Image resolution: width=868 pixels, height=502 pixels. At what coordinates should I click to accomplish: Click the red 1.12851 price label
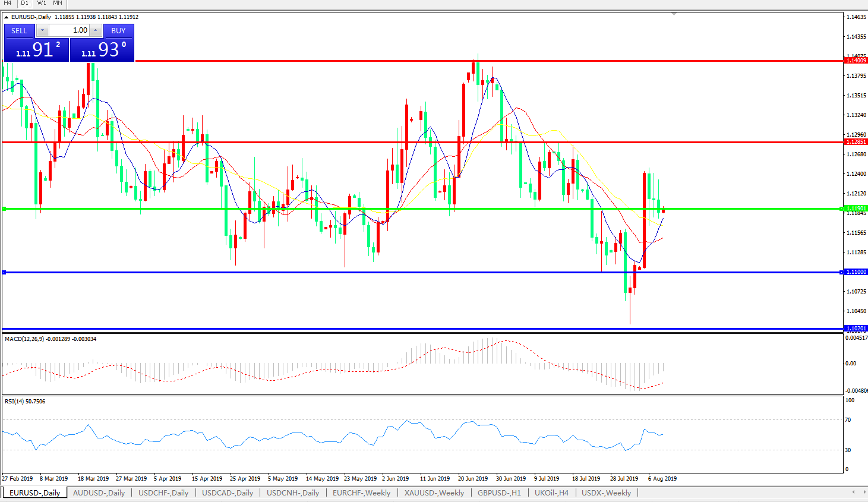coord(856,142)
